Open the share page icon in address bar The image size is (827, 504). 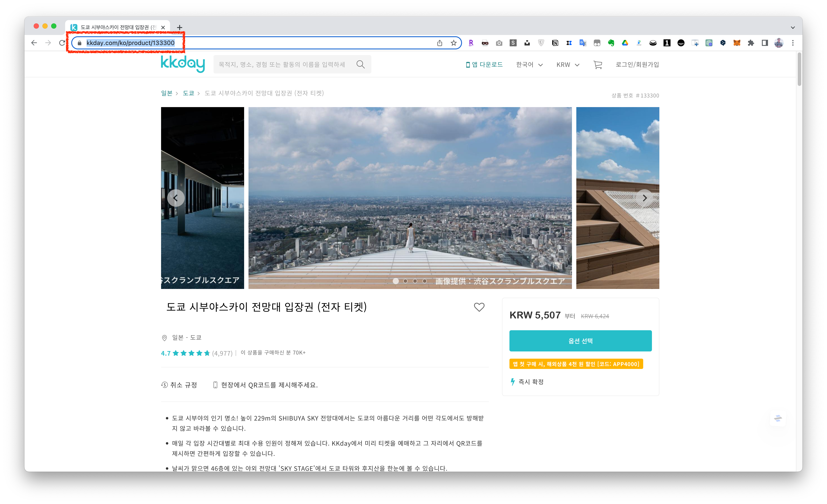(440, 43)
